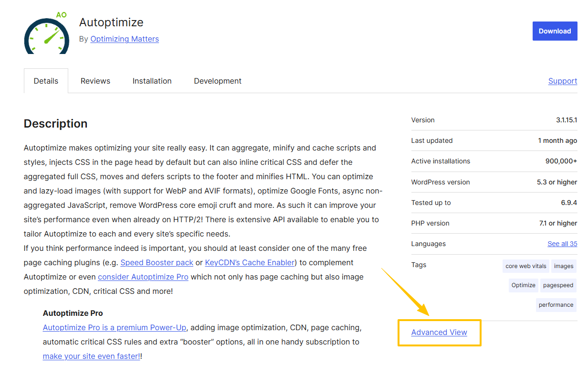
Task: Open the Advanced View link
Action: point(439,332)
